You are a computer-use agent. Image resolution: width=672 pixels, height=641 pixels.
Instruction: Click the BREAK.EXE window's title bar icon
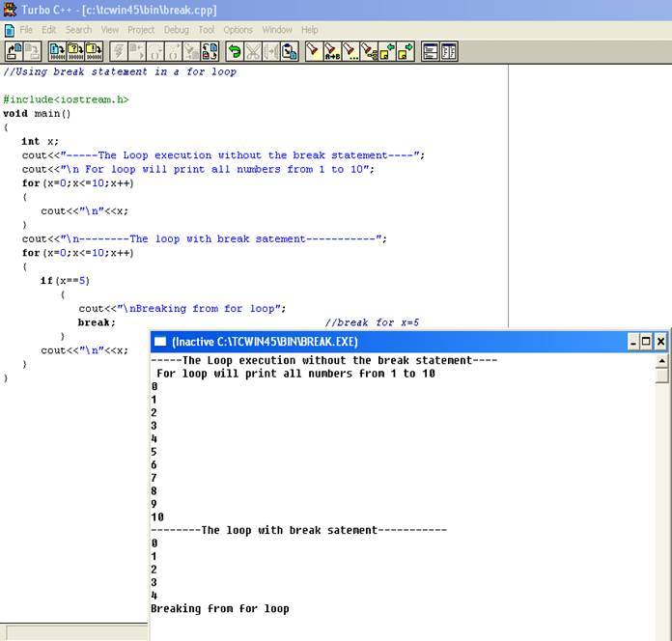[x=160, y=342]
